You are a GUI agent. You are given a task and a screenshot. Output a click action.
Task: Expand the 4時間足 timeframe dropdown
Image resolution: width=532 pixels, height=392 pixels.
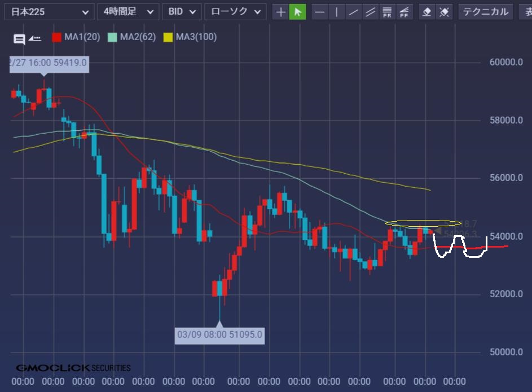pyautogui.click(x=128, y=11)
